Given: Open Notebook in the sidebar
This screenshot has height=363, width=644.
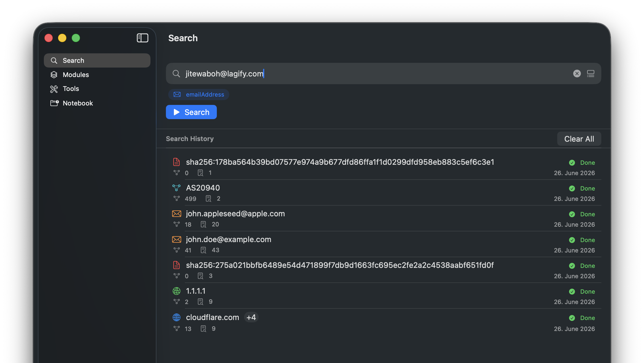Looking at the screenshot, I should [97, 103].
